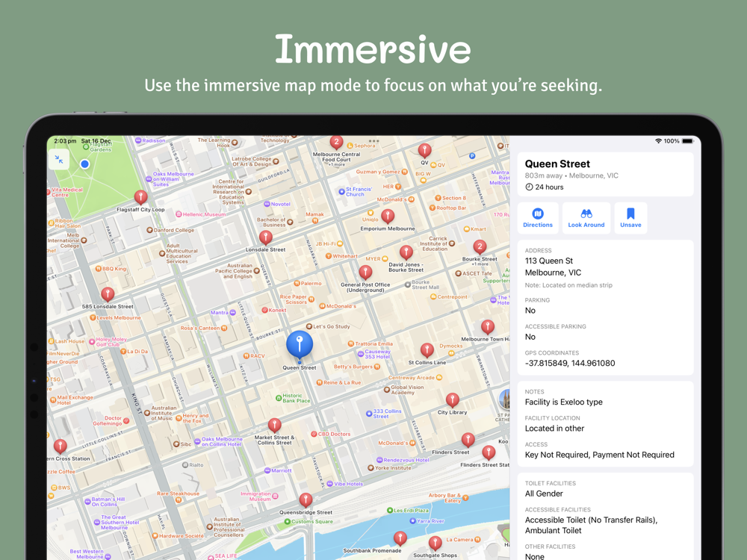Select the Southbank Promenade pin

click(400, 538)
